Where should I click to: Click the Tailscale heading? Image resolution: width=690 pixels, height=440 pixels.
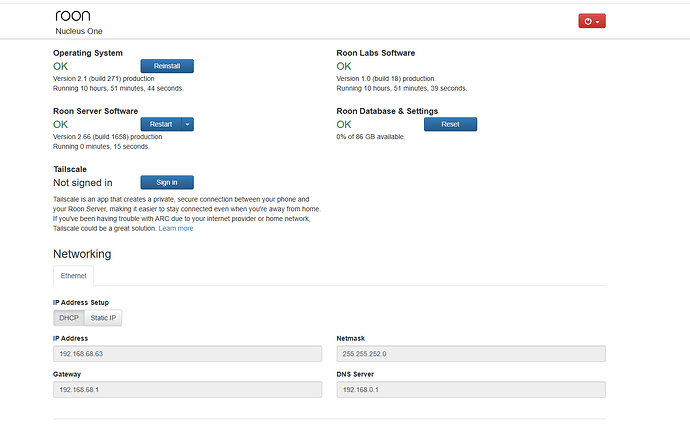(x=70, y=169)
